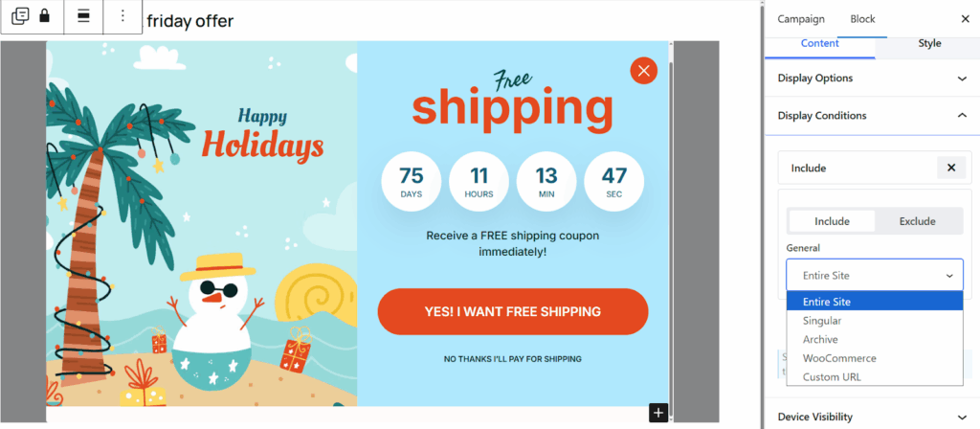Close the settings sidebar panel

pyautogui.click(x=964, y=18)
